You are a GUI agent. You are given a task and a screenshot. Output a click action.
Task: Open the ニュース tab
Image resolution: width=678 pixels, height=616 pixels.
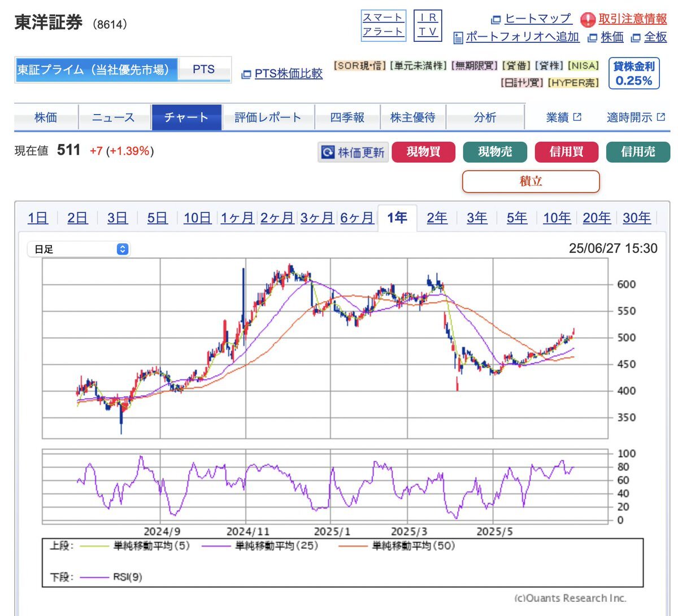click(114, 117)
